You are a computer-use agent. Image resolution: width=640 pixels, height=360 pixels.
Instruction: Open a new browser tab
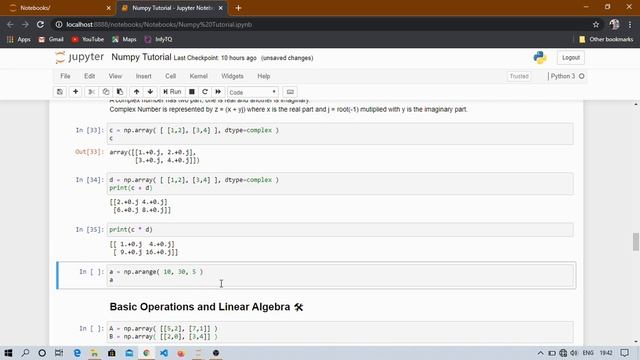238,8
